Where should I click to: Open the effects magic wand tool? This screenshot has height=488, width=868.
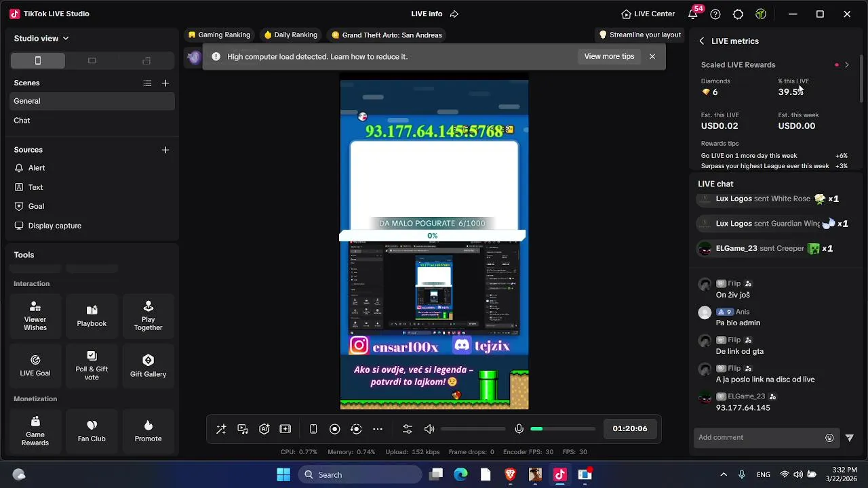point(221,429)
